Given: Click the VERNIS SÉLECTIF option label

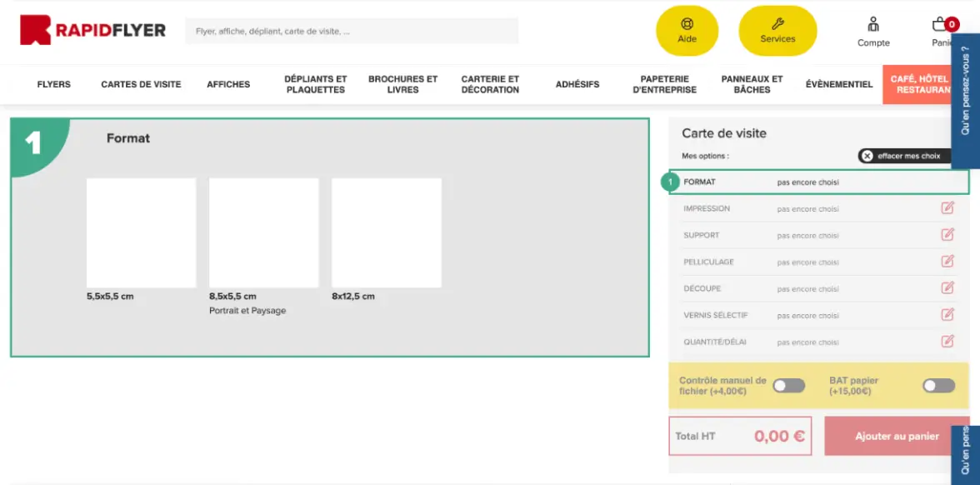Looking at the screenshot, I should (x=716, y=316).
